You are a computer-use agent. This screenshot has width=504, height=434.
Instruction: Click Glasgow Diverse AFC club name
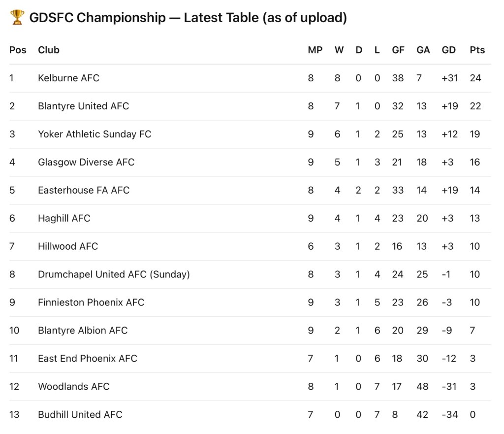coord(86,162)
